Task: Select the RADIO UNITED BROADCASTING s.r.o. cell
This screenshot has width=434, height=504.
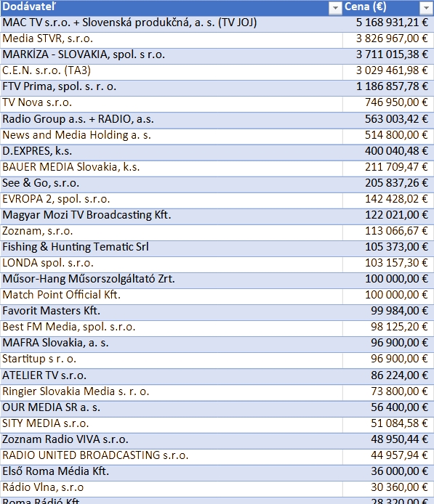Action: [172, 457]
